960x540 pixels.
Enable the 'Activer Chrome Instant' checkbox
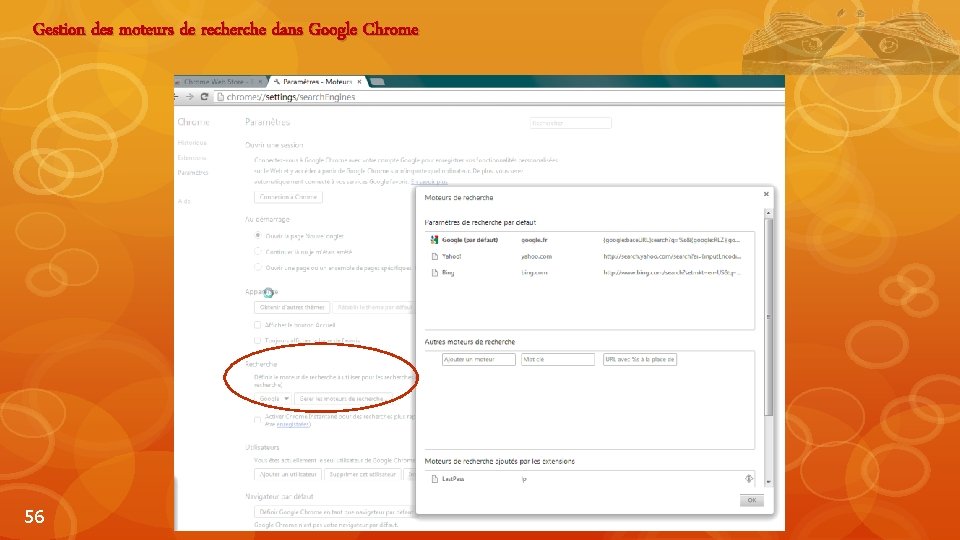pos(257,420)
